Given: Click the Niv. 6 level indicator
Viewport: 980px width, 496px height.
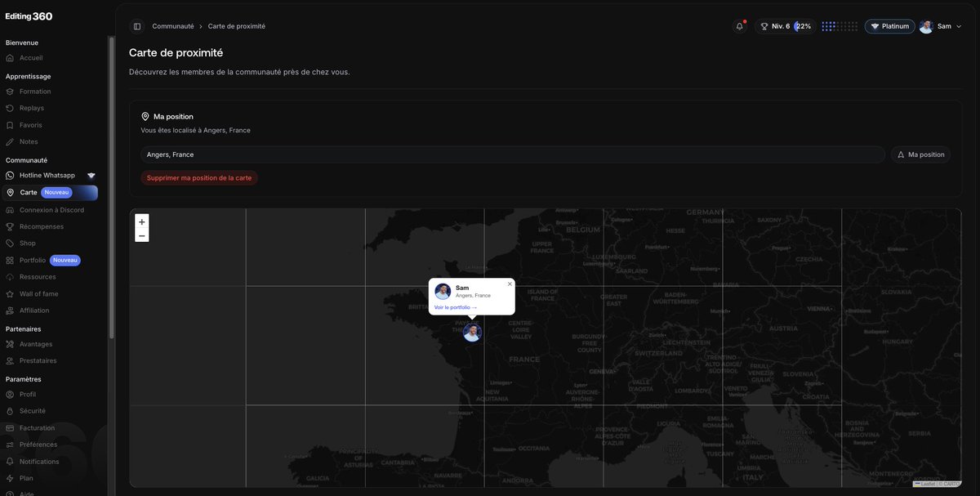Looking at the screenshot, I should pos(775,26).
